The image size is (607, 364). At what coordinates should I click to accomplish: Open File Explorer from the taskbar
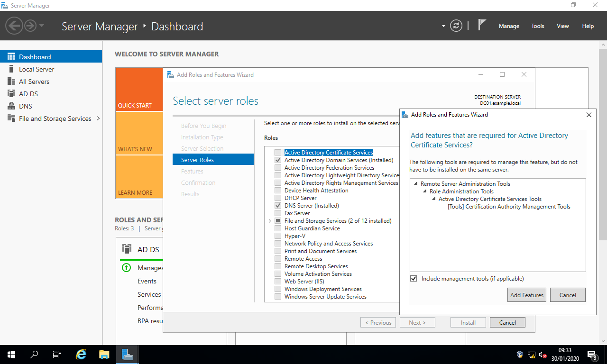[104, 354]
